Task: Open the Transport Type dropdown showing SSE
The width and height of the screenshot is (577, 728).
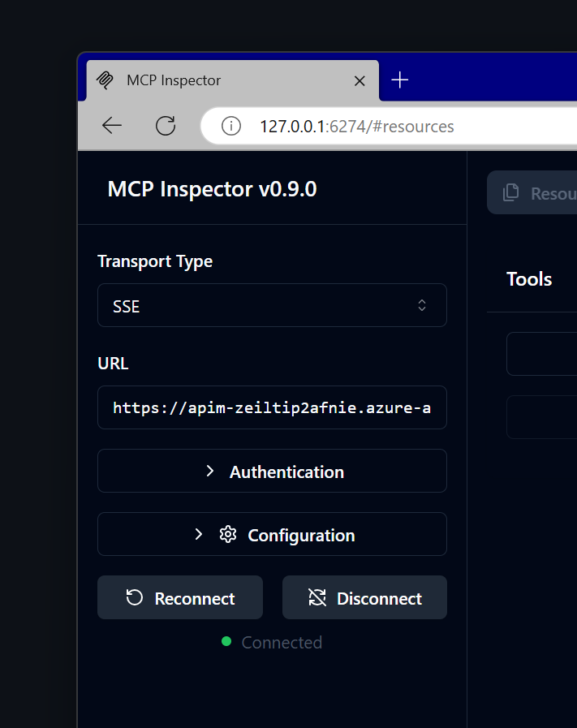Action: (272, 305)
